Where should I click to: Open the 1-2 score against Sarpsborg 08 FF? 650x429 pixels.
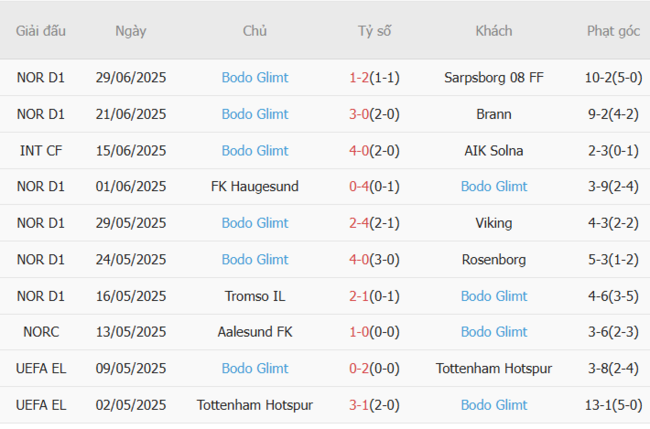coord(359,78)
